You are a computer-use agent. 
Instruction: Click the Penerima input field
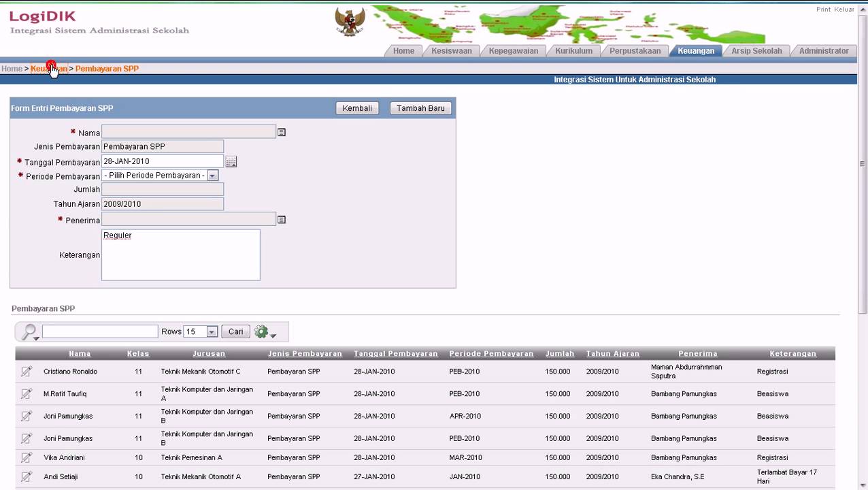tap(188, 219)
